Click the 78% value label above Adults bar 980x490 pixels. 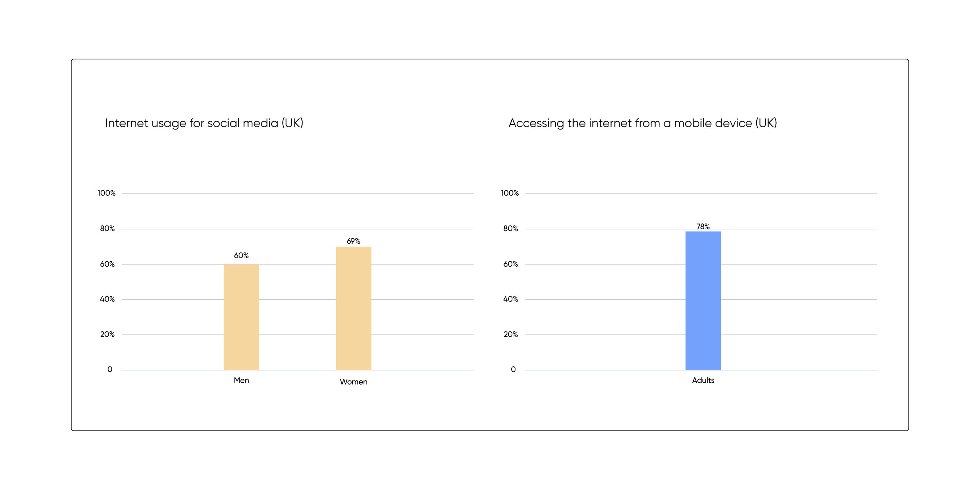click(x=703, y=226)
